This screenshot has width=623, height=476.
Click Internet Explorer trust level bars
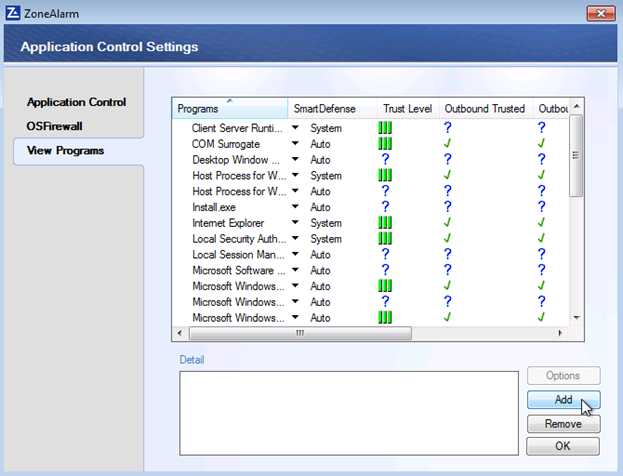(x=385, y=223)
